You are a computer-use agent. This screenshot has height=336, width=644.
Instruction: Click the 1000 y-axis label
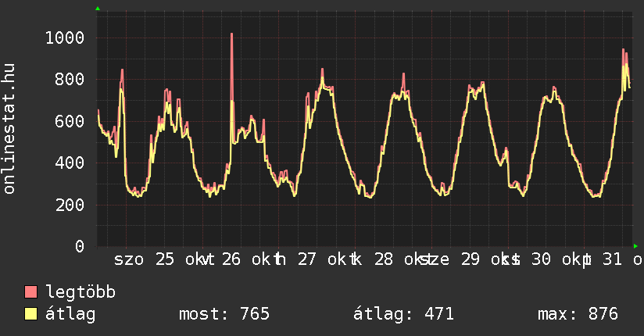click(65, 38)
